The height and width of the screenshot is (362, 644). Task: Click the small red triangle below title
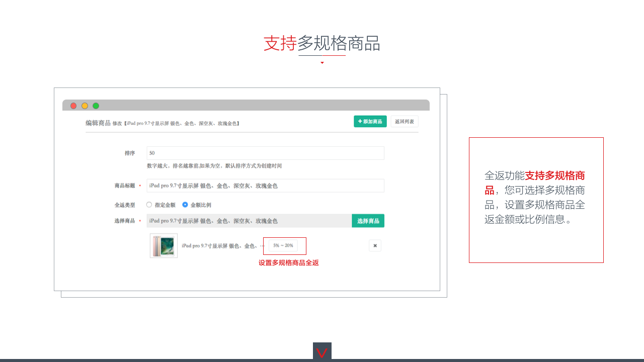click(x=322, y=63)
